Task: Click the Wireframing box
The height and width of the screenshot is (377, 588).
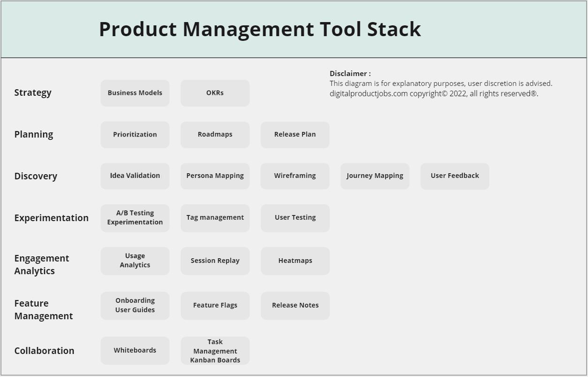Action: pyautogui.click(x=295, y=176)
